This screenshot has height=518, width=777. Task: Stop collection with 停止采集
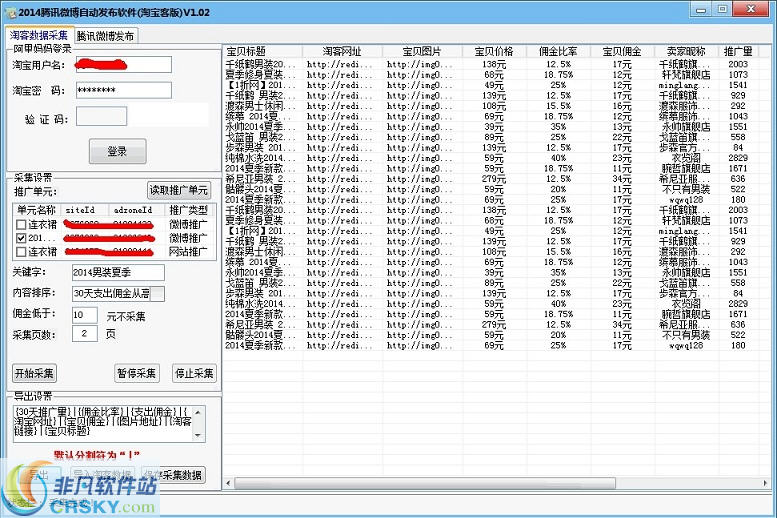[194, 373]
